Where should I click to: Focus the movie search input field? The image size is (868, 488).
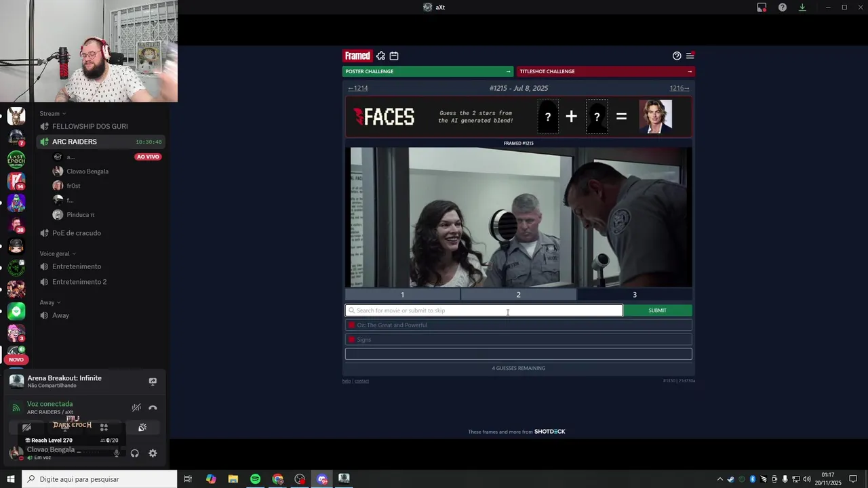pos(484,310)
